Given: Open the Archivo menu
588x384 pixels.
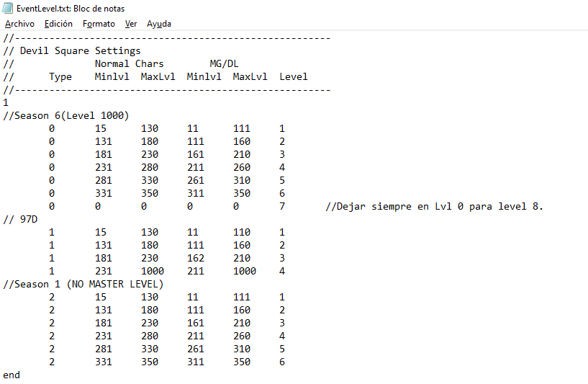Looking at the screenshot, I should [x=19, y=24].
